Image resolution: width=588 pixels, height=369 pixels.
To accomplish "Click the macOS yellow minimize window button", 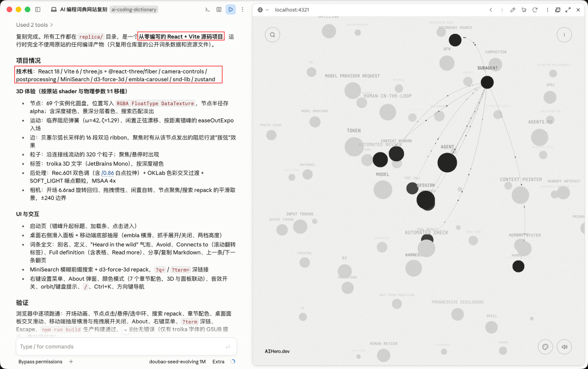I will coord(19,9).
